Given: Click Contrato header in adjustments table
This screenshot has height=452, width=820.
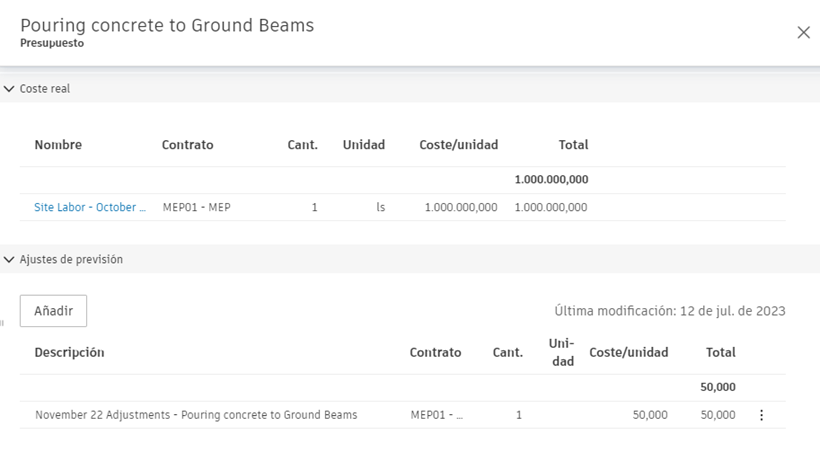Looking at the screenshot, I should pos(435,352).
